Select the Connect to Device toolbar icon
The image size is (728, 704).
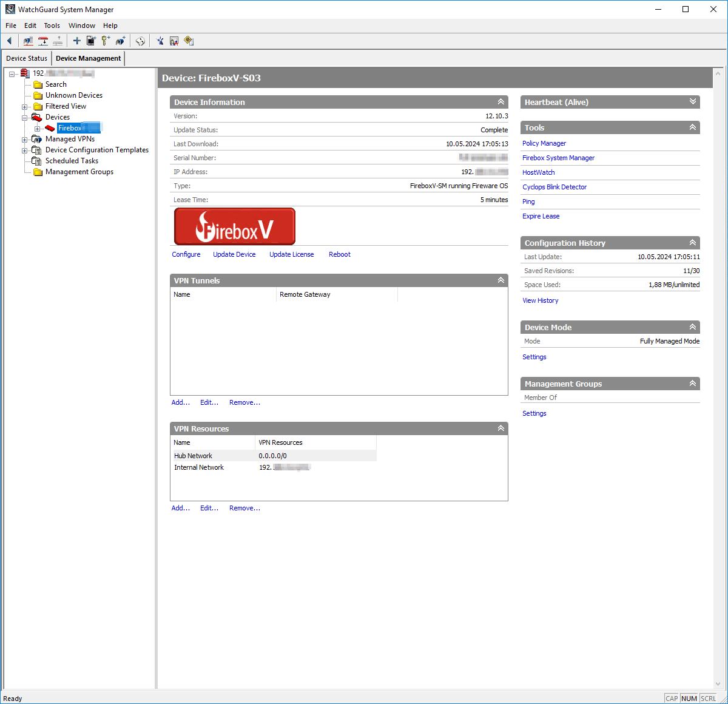click(x=28, y=41)
